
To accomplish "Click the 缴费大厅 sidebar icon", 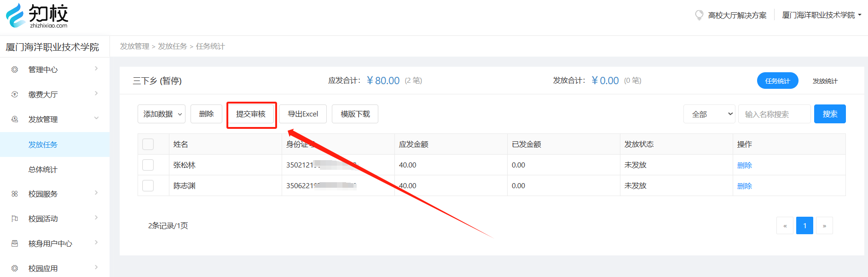I will (x=15, y=94).
